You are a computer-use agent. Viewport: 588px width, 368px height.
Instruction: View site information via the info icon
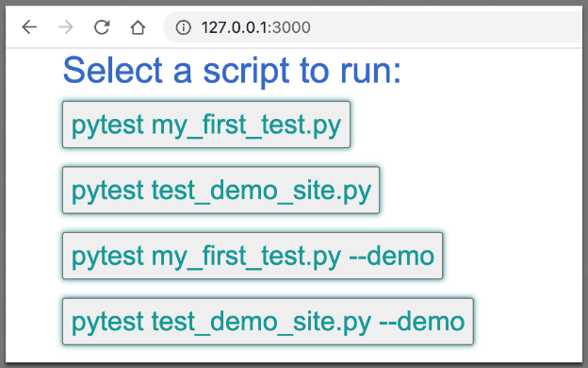click(184, 27)
